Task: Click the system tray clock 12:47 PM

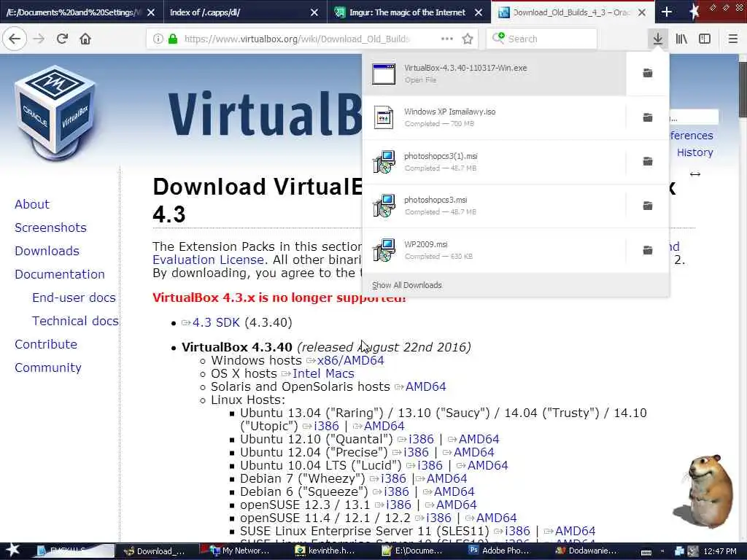Action: click(x=720, y=551)
